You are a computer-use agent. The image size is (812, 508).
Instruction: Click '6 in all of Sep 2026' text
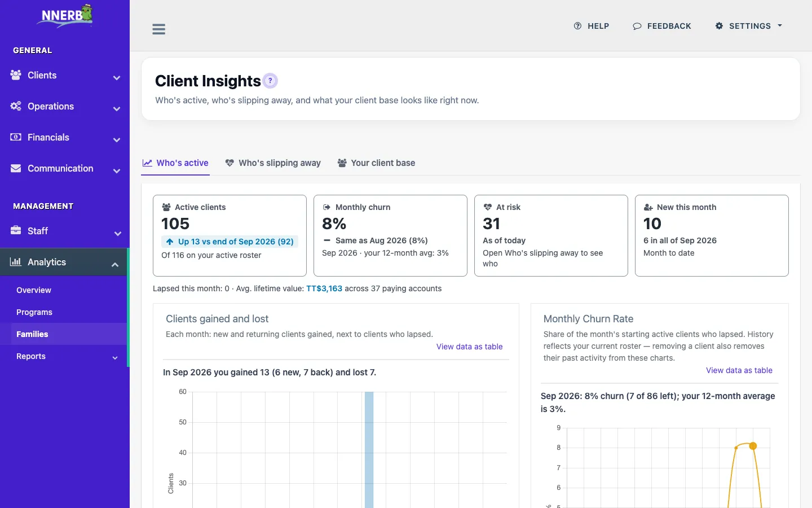click(x=680, y=240)
